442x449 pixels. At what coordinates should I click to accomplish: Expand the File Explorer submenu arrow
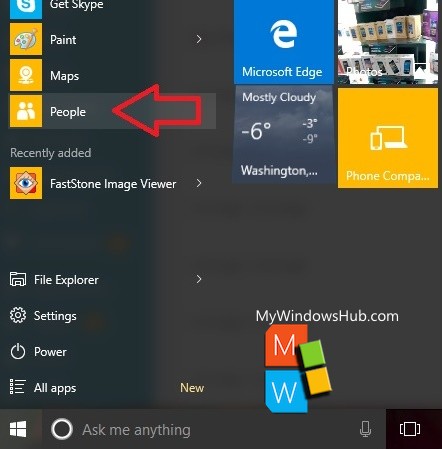[199, 279]
